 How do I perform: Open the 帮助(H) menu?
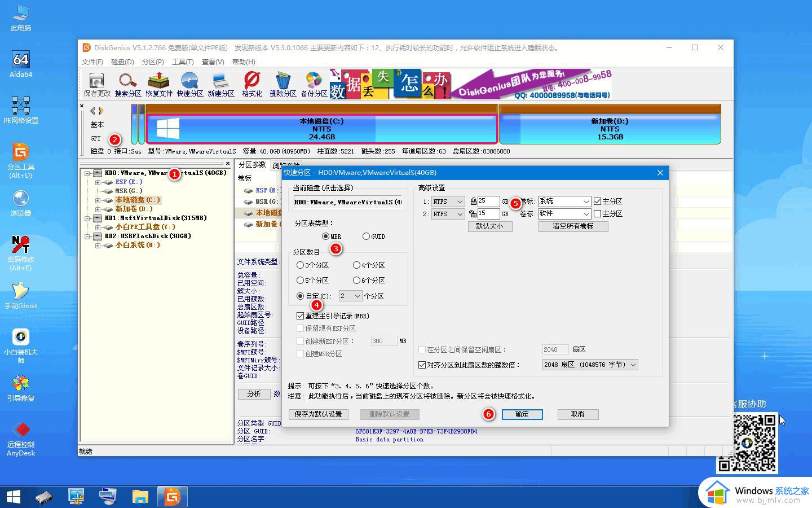[x=244, y=62]
